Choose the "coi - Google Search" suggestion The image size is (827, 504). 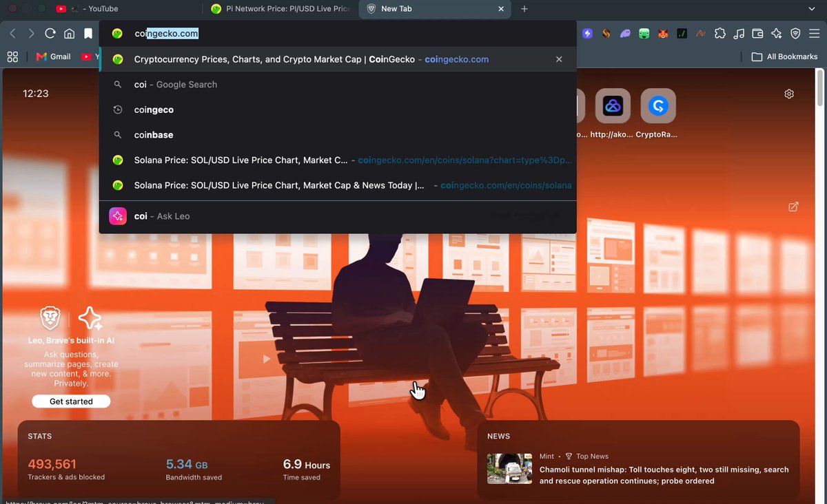tap(338, 85)
